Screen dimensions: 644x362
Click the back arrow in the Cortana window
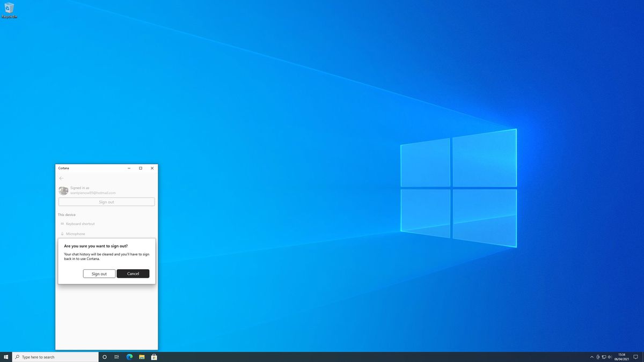pos(62,178)
